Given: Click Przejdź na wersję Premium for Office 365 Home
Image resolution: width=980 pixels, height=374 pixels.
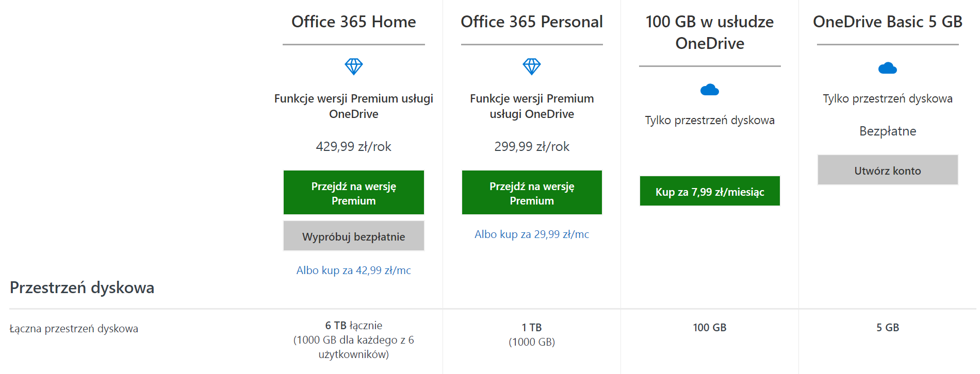Looking at the screenshot, I should point(354,193).
